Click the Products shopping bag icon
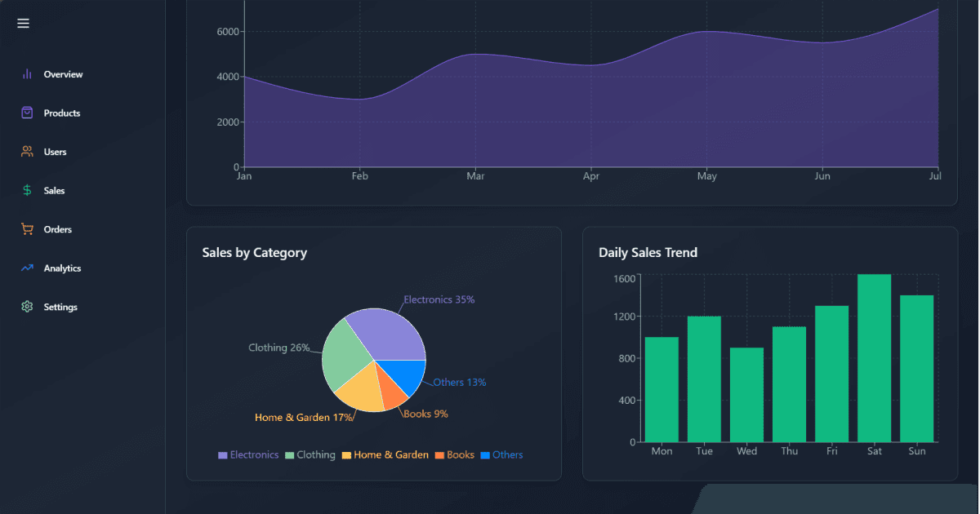Image resolution: width=980 pixels, height=514 pixels. pos(26,113)
